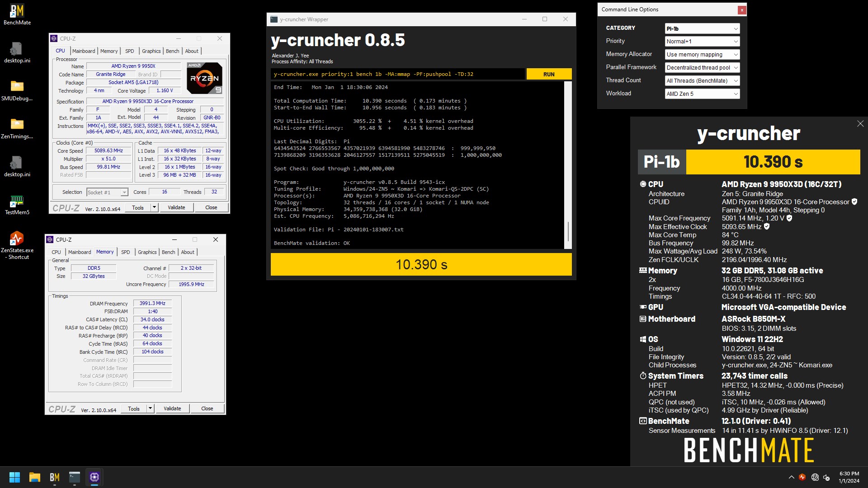Click Tools button in top CPU-Z

tap(138, 207)
